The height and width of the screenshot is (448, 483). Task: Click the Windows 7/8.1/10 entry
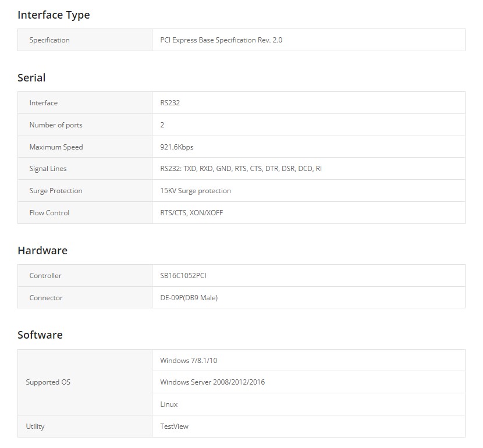point(189,361)
